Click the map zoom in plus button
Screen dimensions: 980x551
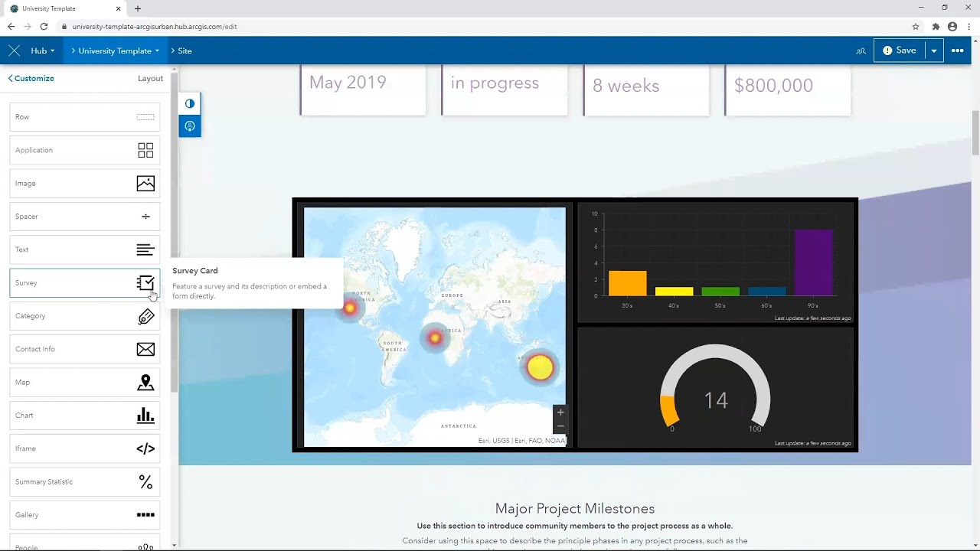[x=560, y=412]
